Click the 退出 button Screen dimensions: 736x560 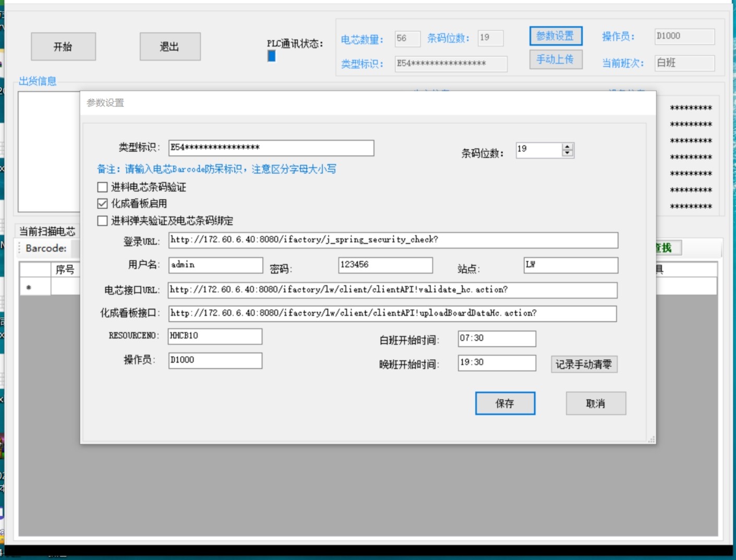tap(170, 47)
